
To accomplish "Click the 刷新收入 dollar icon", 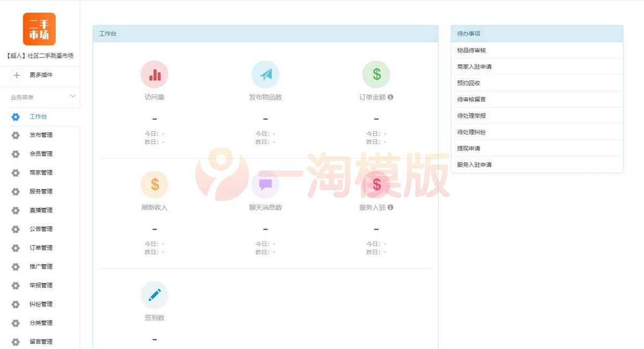I will click(155, 185).
